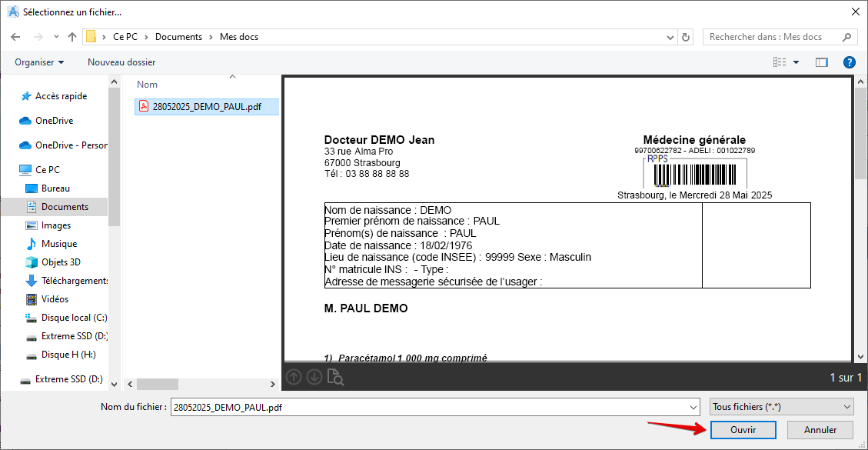Open Disque local (C:) in sidebar
Screen dimensions: 868x450
(x=74, y=318)
